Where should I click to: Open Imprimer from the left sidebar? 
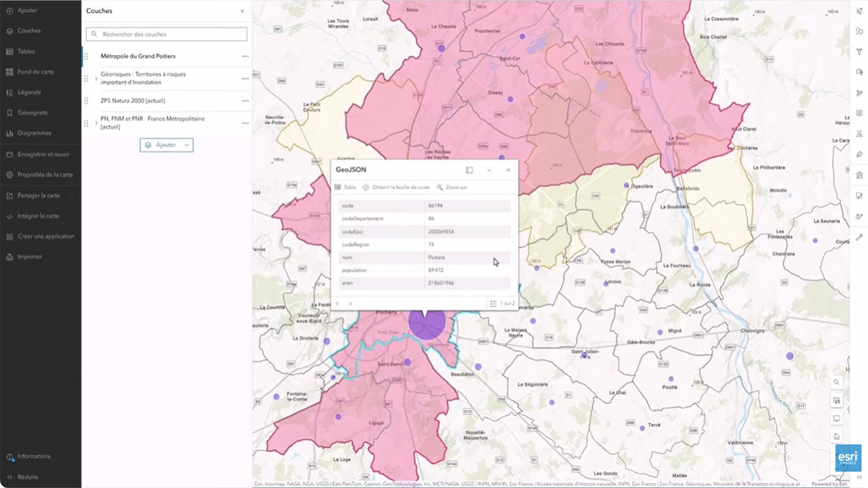point(30,257)
